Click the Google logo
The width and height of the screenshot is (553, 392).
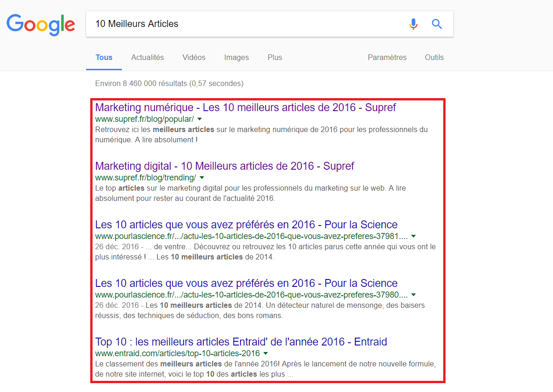click(41, 25)
